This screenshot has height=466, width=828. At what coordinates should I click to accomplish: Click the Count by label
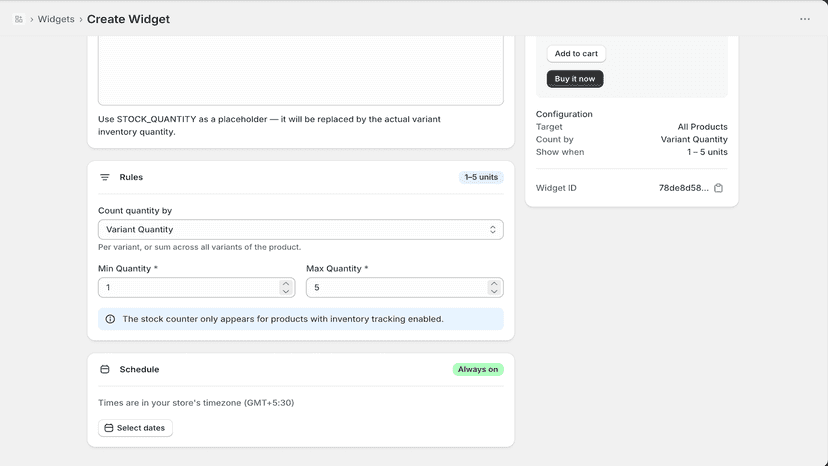554,139
